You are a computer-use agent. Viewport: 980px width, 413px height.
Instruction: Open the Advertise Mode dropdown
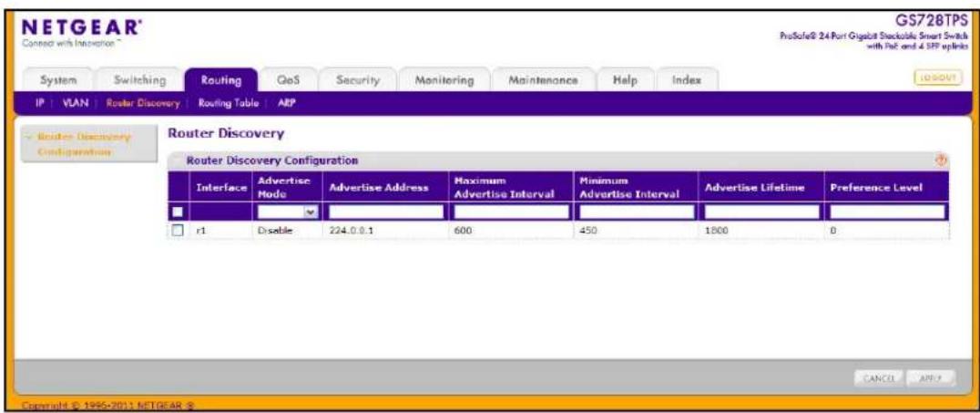(x=286, y=212)
